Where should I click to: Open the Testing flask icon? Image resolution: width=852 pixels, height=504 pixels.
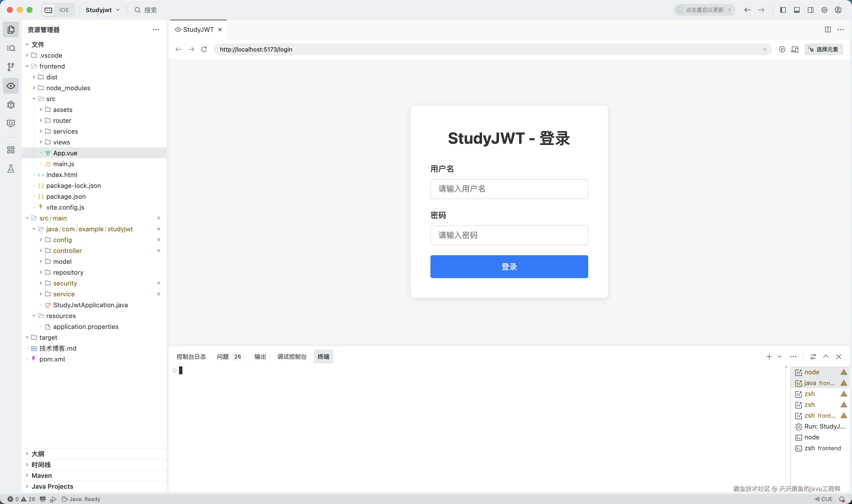coord(11,168)
